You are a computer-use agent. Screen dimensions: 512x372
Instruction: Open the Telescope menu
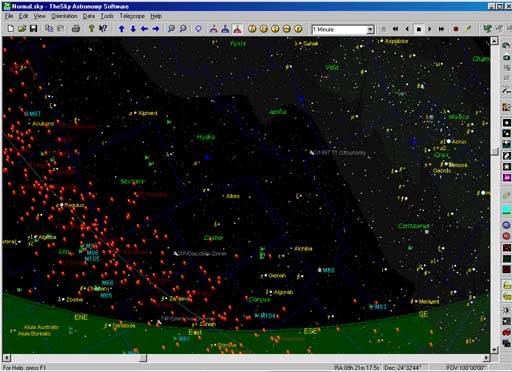tap(132, 16)
